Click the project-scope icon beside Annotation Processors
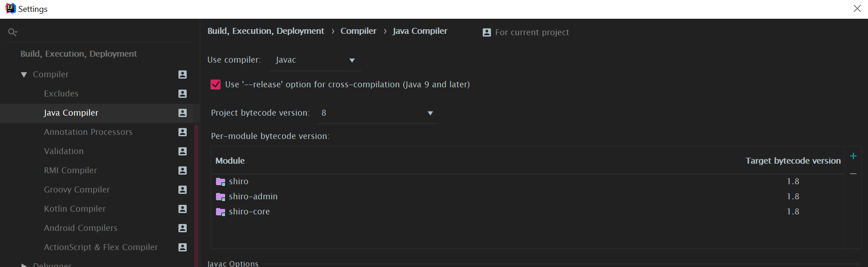 pyautogui.click(x=183, y=132)
